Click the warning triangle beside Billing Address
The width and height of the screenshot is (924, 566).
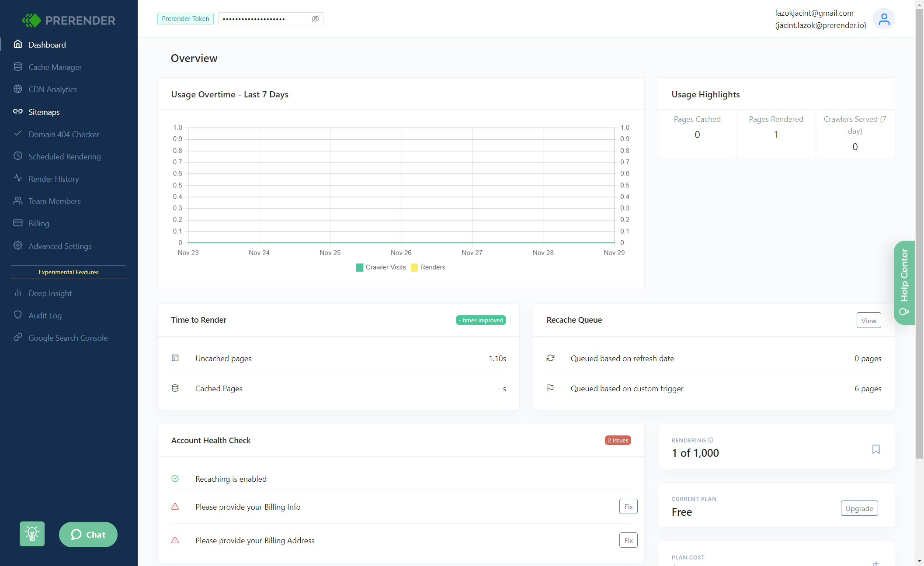(x=175, y=540)
